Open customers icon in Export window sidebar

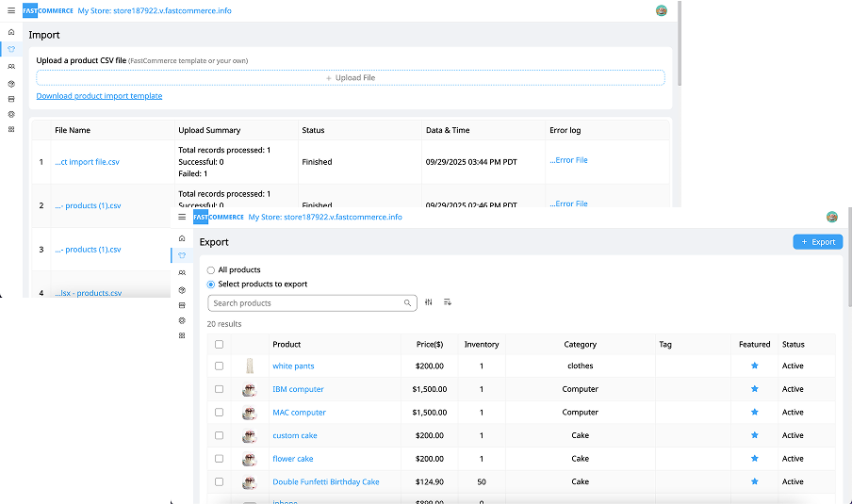click(x=182, y=272)
